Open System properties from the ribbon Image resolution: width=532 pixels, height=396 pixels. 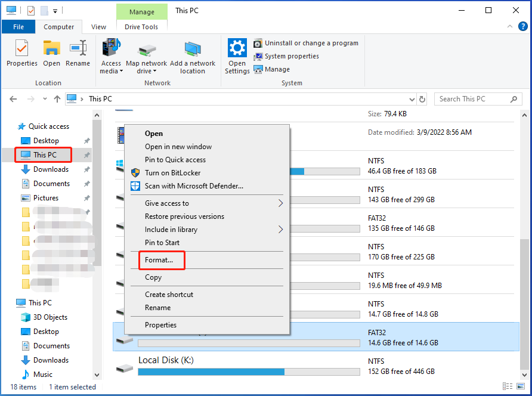click(286, 56)
